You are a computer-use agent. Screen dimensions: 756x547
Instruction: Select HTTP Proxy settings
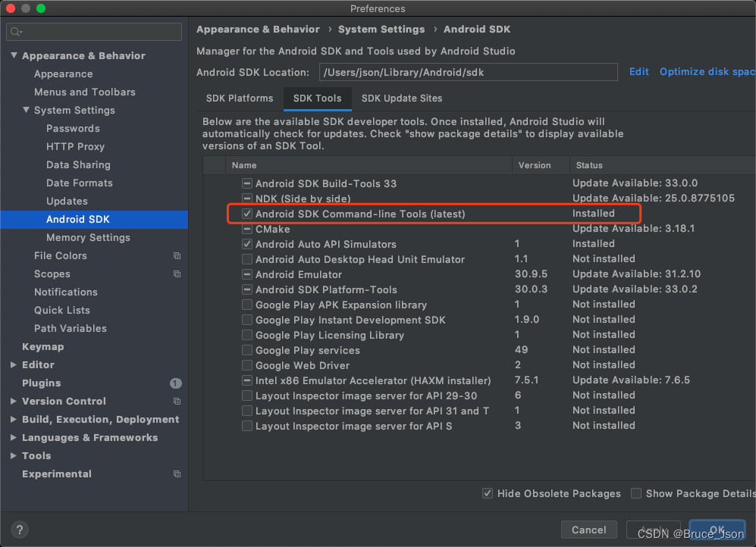pos(75,146)
